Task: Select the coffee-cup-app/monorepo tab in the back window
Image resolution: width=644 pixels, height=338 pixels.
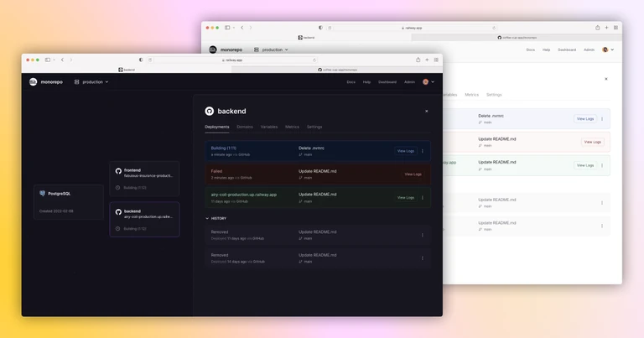Action: (517, 38)
